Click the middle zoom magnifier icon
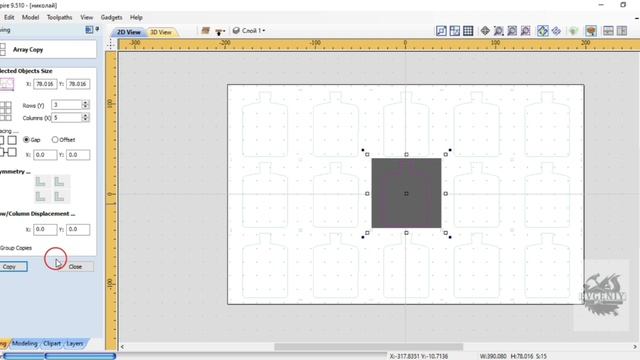This screenshot has height=360, width=640. point(512,31)
